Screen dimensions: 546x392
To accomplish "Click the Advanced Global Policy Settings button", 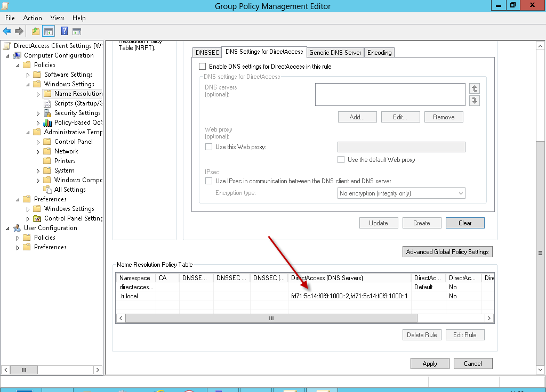I will point(447,252).
